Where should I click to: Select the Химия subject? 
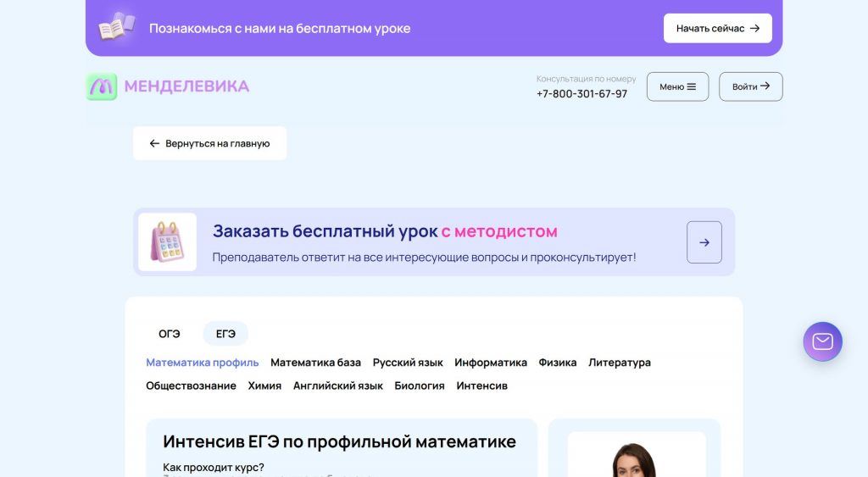264,385
